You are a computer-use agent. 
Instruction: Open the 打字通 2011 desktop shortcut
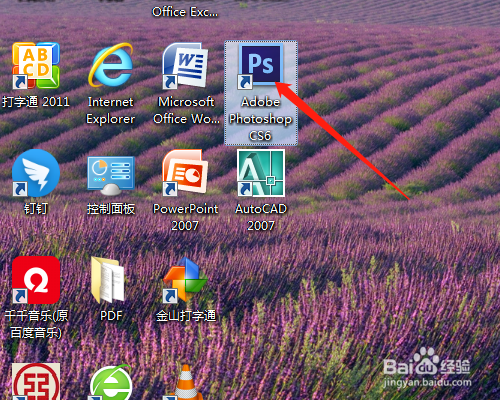pos(36,66)
